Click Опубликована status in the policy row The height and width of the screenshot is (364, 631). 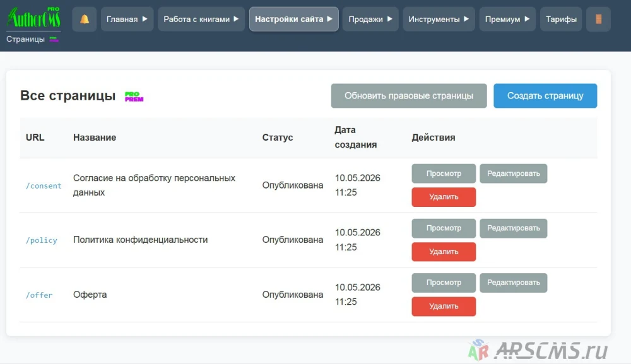[x=293, y=240]
